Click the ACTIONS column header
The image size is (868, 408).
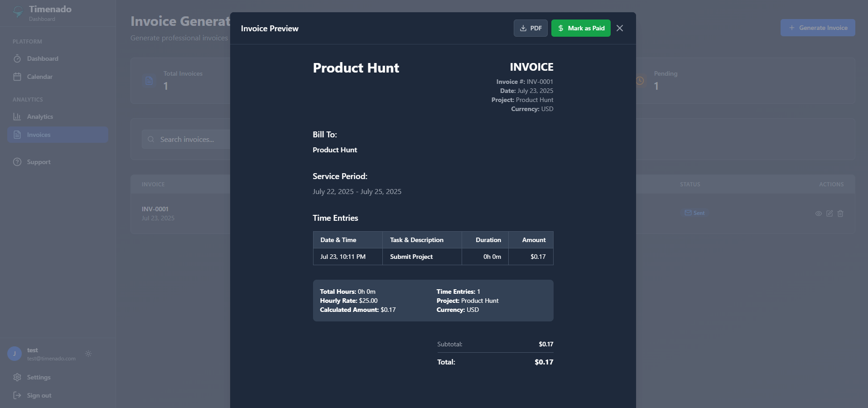(x=831, y=185)
